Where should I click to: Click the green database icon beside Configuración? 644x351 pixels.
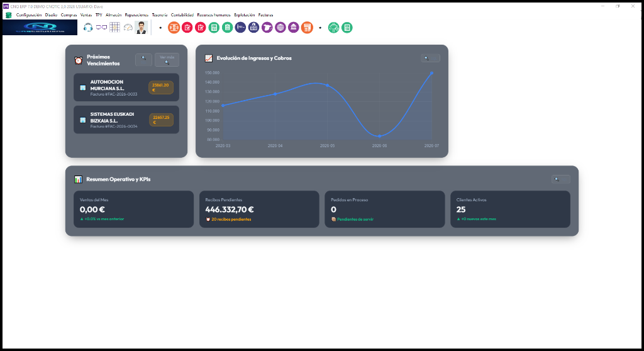point(8,15)
